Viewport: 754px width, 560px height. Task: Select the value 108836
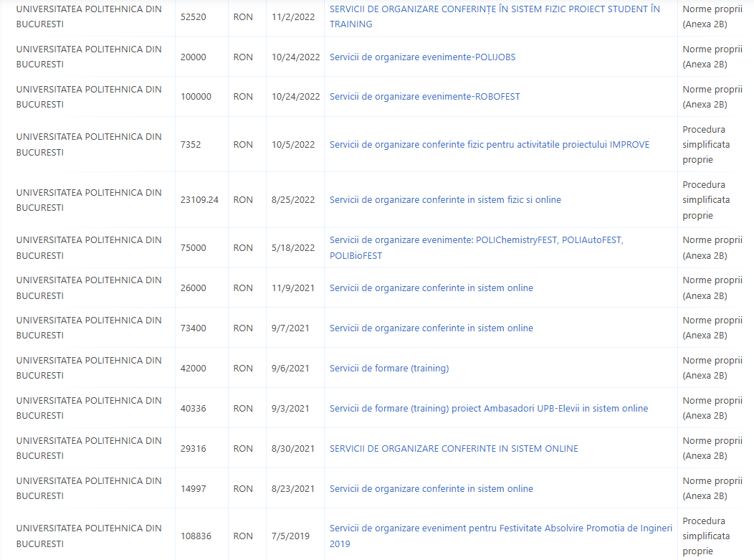(196, 536)
